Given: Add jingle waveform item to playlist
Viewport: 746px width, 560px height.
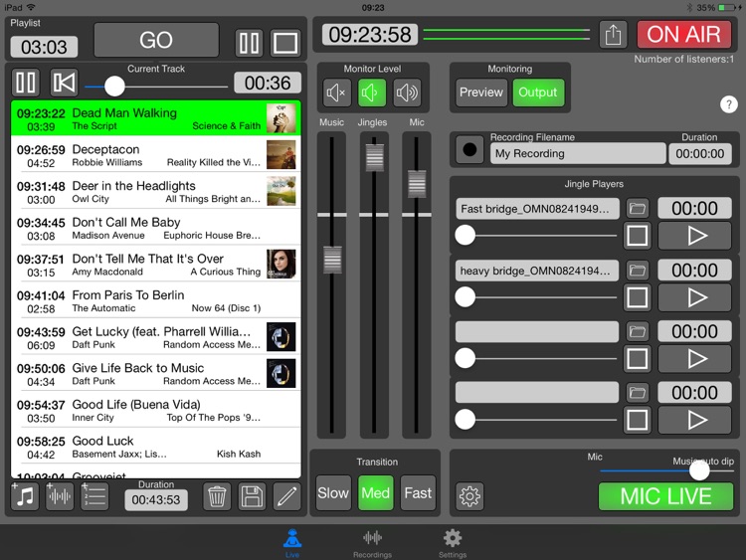Looking at the screenshot, I should (60, 496).
